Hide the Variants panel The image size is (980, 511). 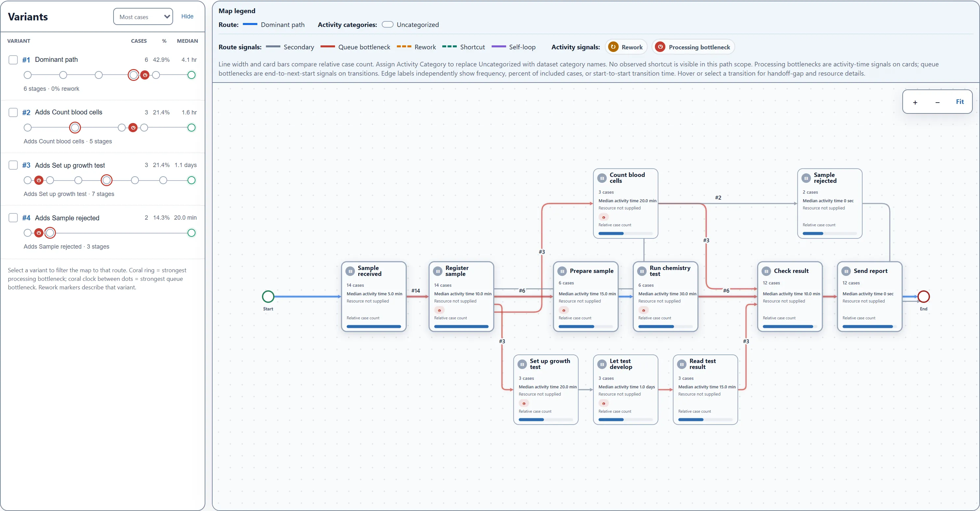click(x=187, y=16)
